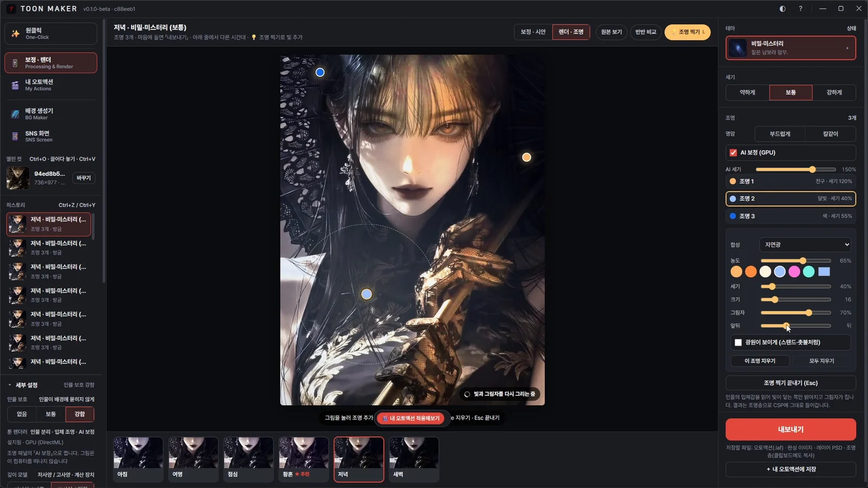Choose 부드럽게 shading option

pos(780,134)
